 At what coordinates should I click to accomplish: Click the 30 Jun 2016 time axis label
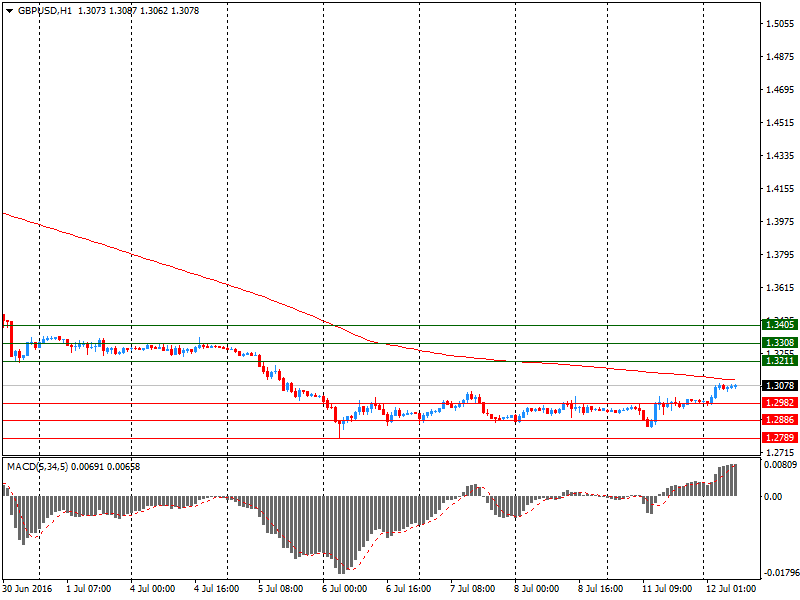click(x=28, y=589)
